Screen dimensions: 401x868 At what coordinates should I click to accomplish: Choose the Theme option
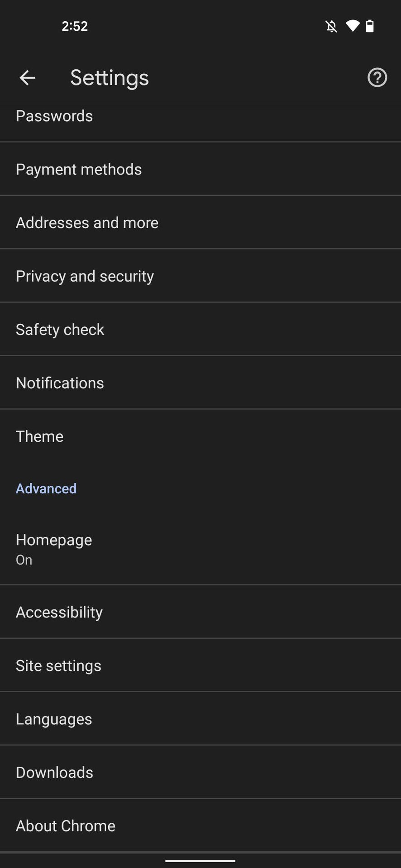coord(40,436)
